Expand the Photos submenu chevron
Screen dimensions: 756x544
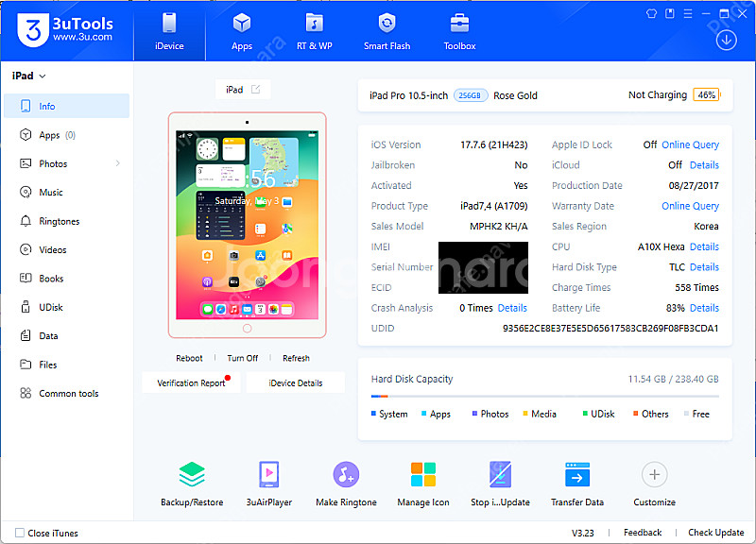[117, 163]
